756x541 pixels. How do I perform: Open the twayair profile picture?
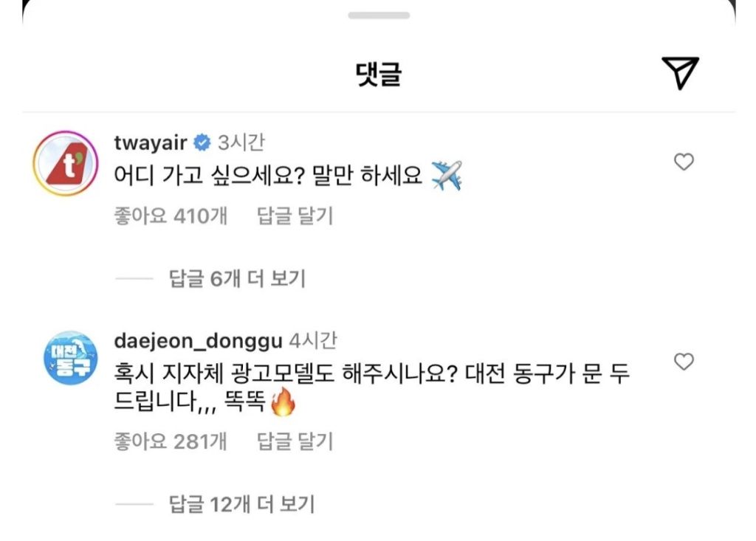(66, 163)
